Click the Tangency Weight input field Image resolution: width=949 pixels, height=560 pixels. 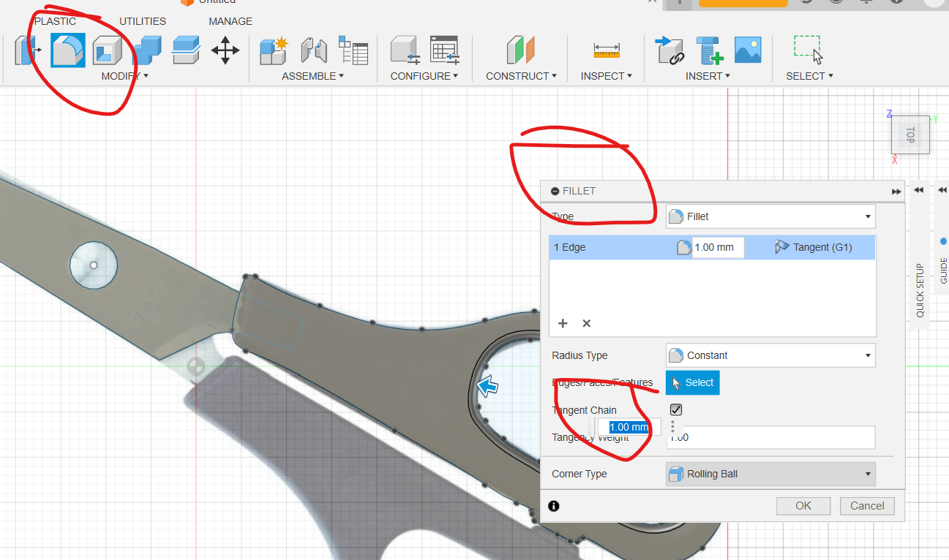[x=770, y=437]
